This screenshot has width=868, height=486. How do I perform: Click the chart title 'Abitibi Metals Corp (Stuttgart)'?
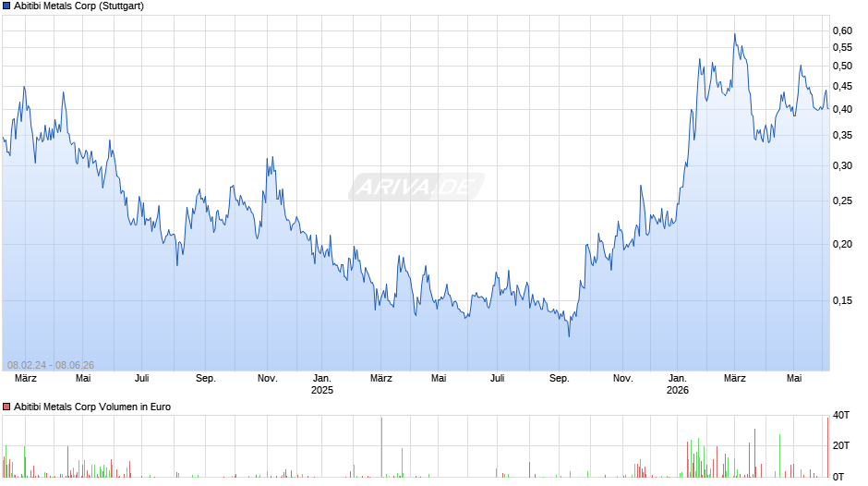(78, 6)
